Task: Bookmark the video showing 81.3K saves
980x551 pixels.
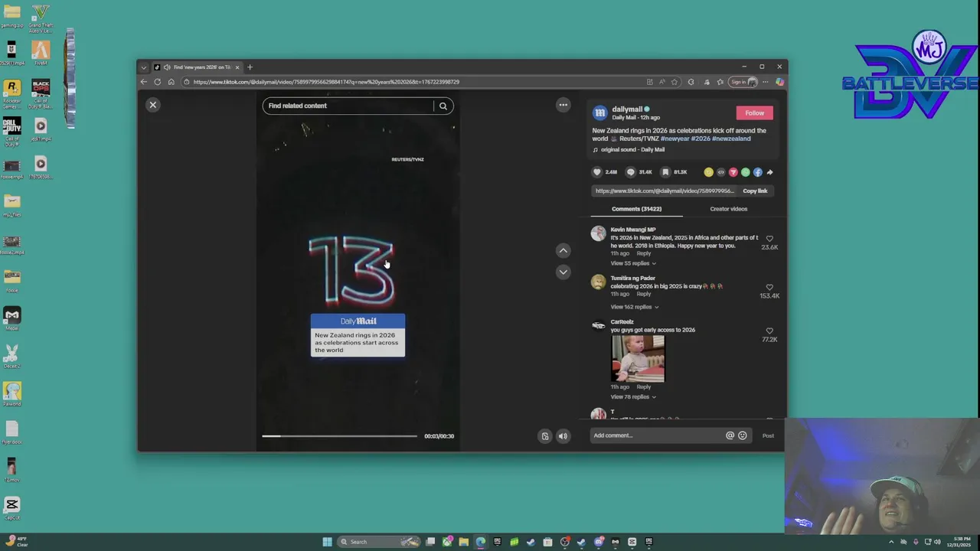Action: click(665, 172)
